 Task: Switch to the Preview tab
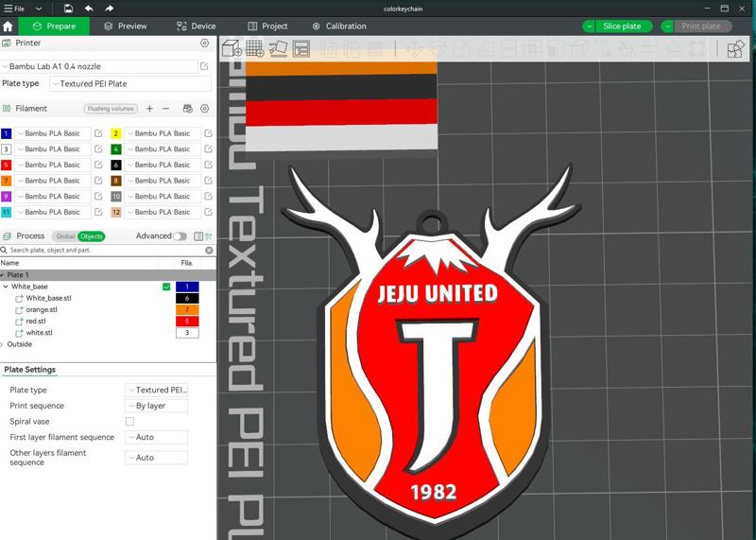click(126, 26)
